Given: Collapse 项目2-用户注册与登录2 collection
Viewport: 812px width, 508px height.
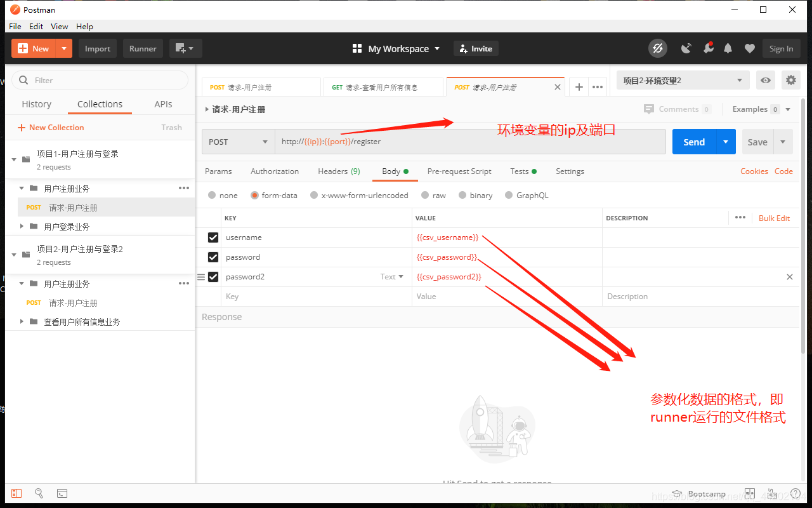Looking at the screenshot, I should (14, 255).
